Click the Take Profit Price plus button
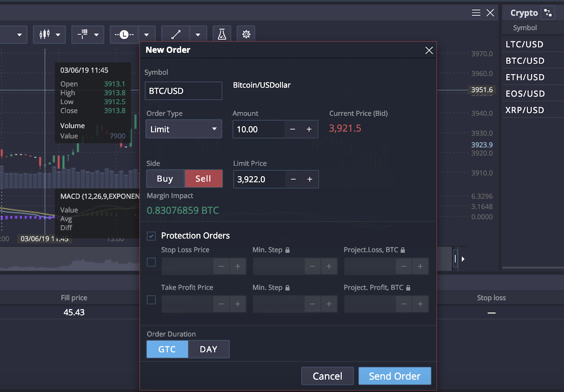 click(x=238, y=304)
